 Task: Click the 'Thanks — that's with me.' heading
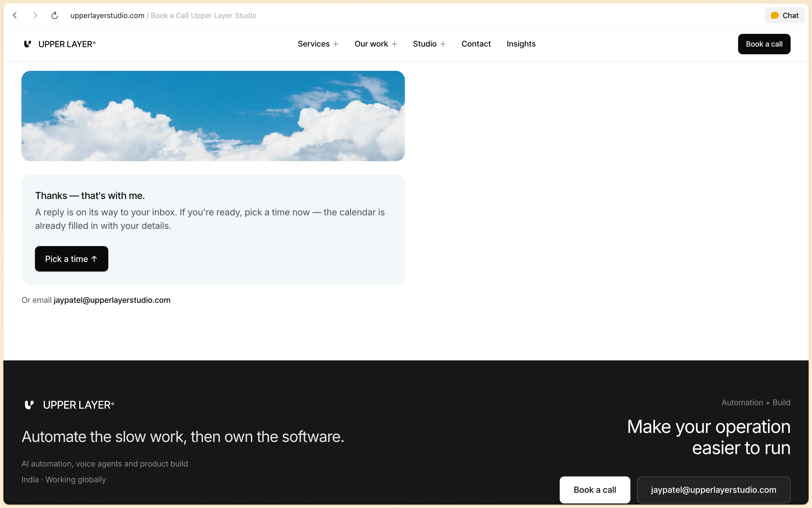[x=90, y=196]
